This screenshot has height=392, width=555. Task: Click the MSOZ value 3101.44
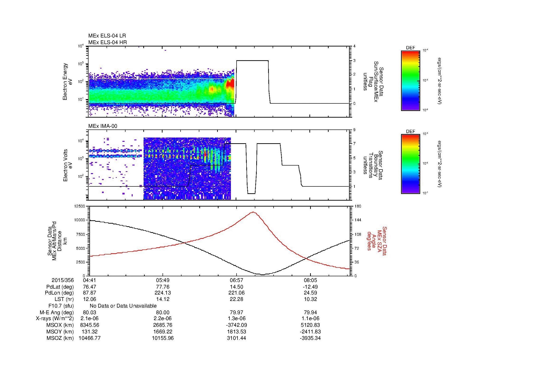coord(236,338)
